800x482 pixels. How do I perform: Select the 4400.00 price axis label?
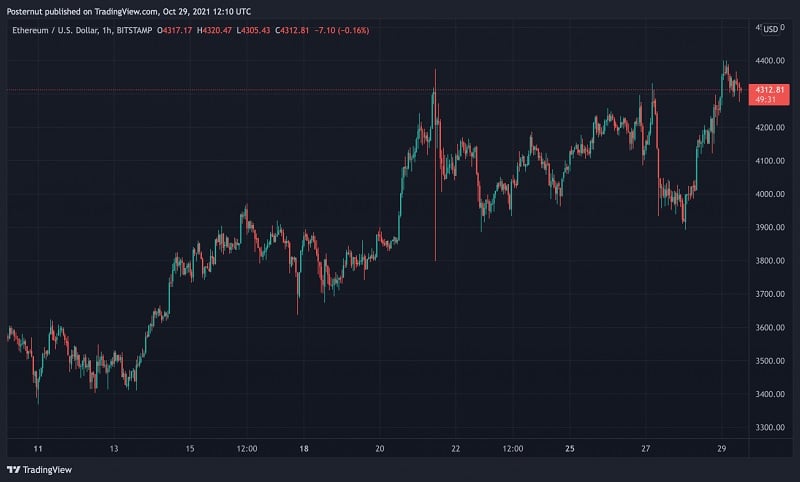(x=769, y=61)
